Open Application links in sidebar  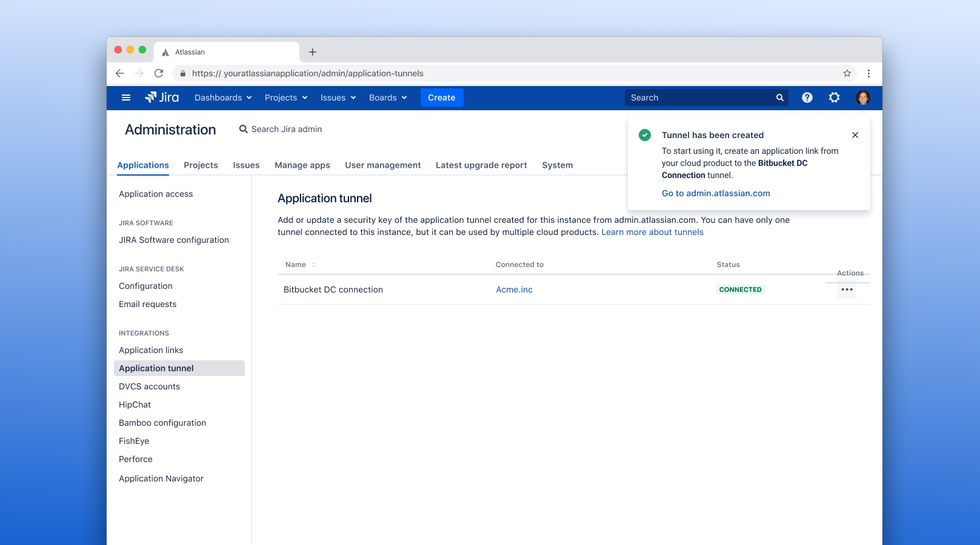(151, 350)
